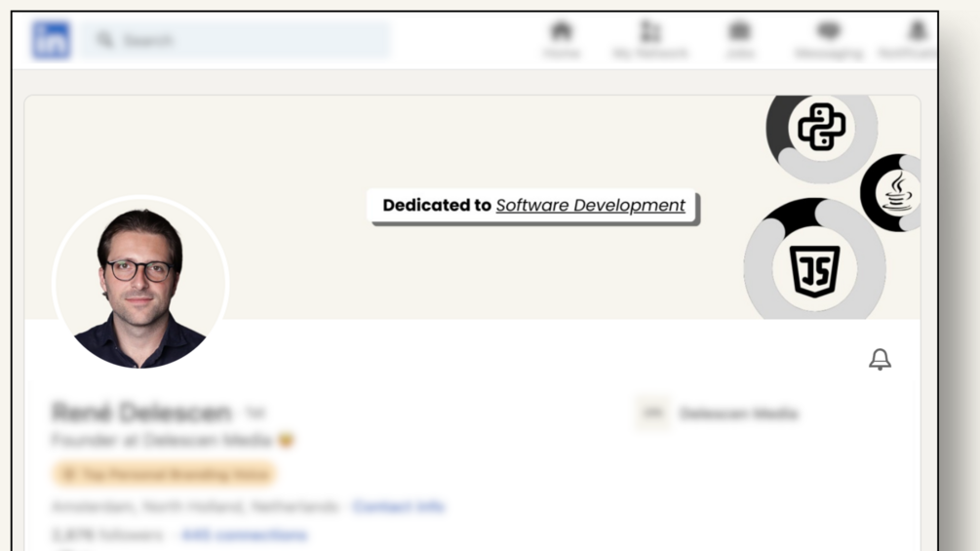
Task: Open the circular profile photo
Action: pos(140,283)
